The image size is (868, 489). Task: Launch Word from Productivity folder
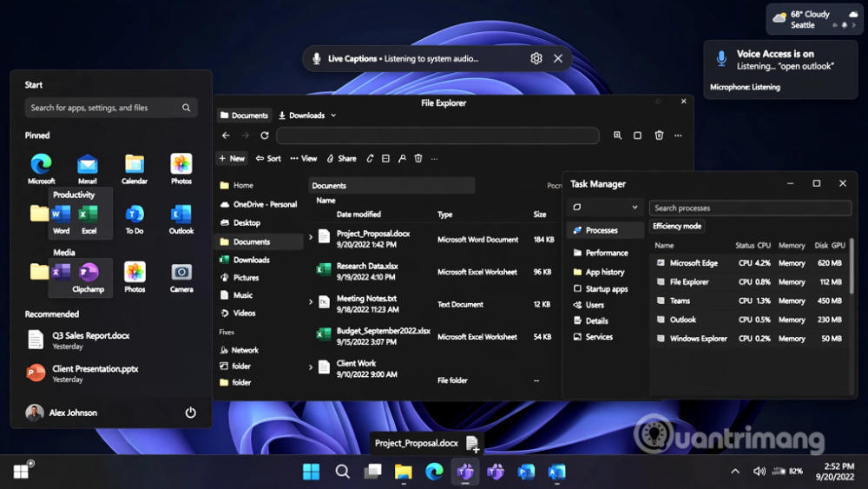[61, 219]
